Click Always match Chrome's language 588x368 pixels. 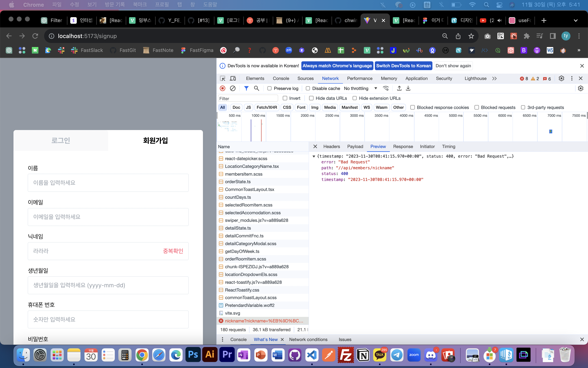tap(337, 66)
